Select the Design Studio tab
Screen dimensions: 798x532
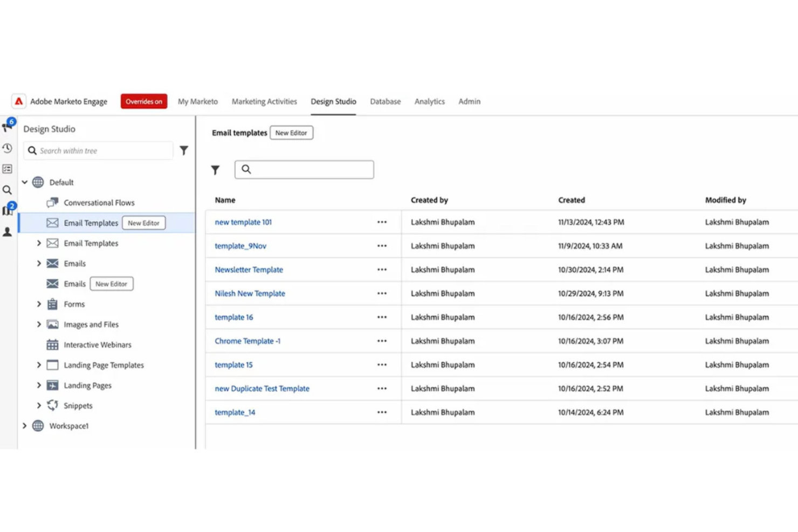(333, 101)
